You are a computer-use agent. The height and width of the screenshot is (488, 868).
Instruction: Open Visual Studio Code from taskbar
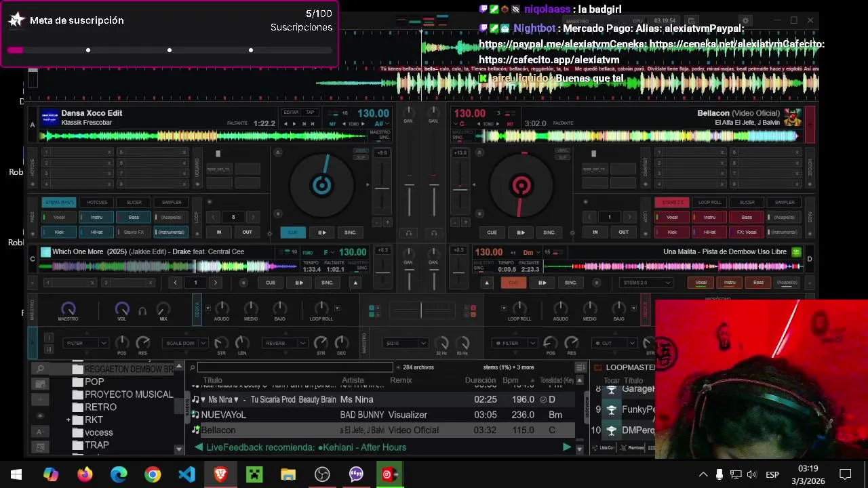186,474
